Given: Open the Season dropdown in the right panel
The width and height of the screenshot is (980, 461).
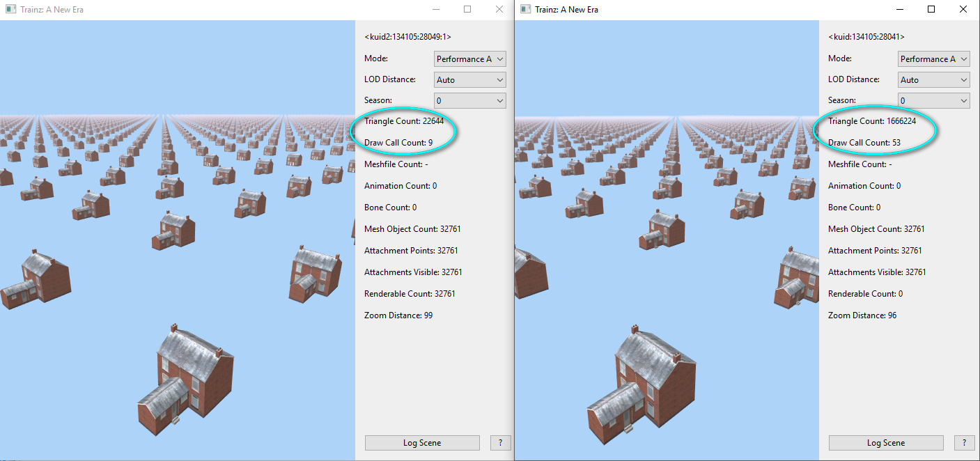Looking at the screenshot, I should (933, 100).
